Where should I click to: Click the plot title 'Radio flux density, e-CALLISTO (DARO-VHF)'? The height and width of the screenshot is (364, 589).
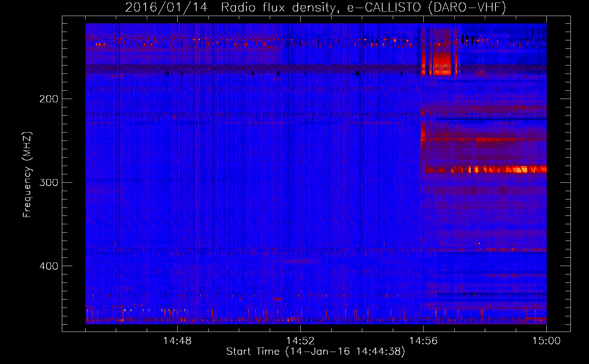coord(363,8)
